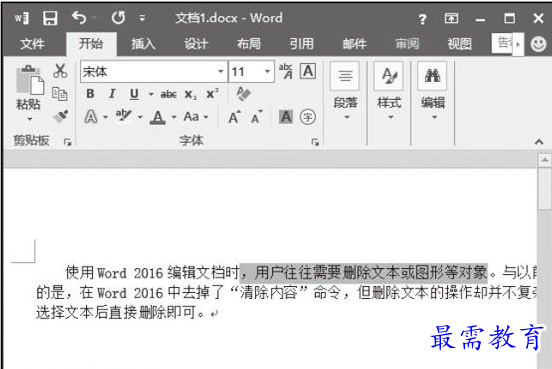The image size is (552, 369).
Task: Expand the font name dropdown arrow
Action: pyautogui.click(x=221, y=71)
